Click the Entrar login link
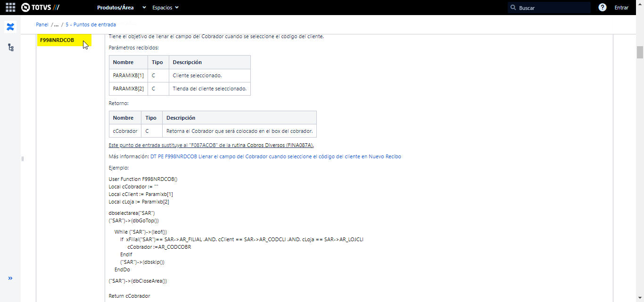644x302 pixels. click(621, 8)
